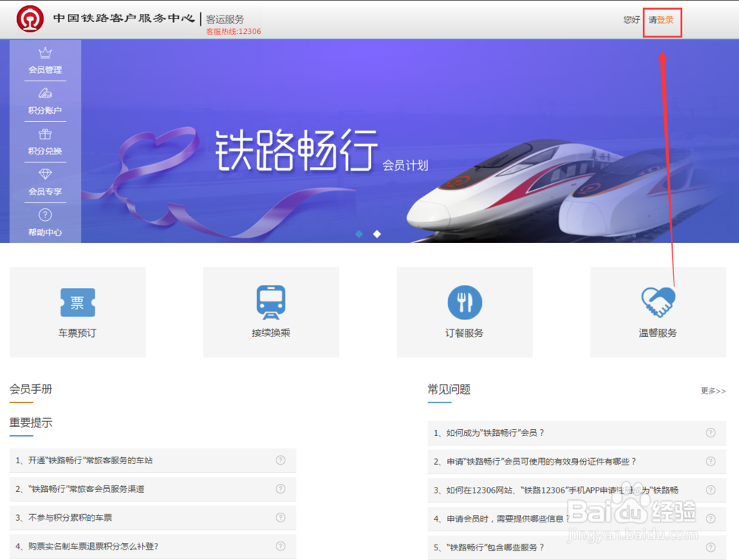Expand help icon for 有效身份证件有哪些 question
The image size is (739, 560).
click(x=711, y=462)
